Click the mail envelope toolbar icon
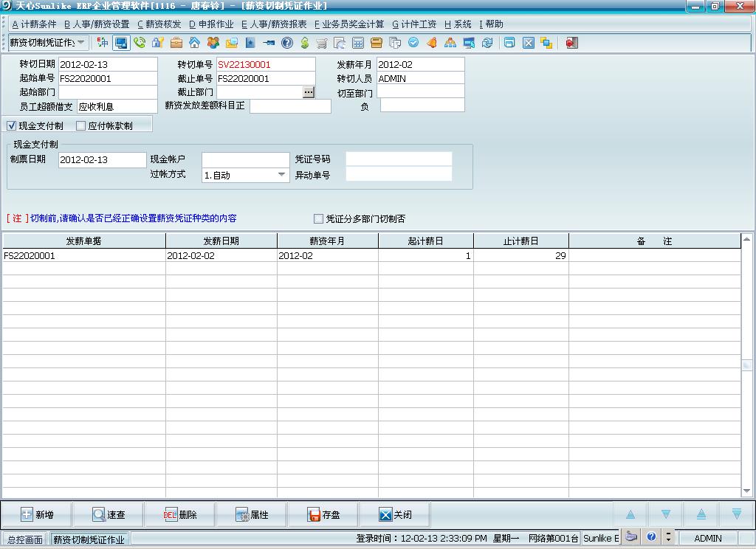The image size is (756, 549). (x=231, y=42)
